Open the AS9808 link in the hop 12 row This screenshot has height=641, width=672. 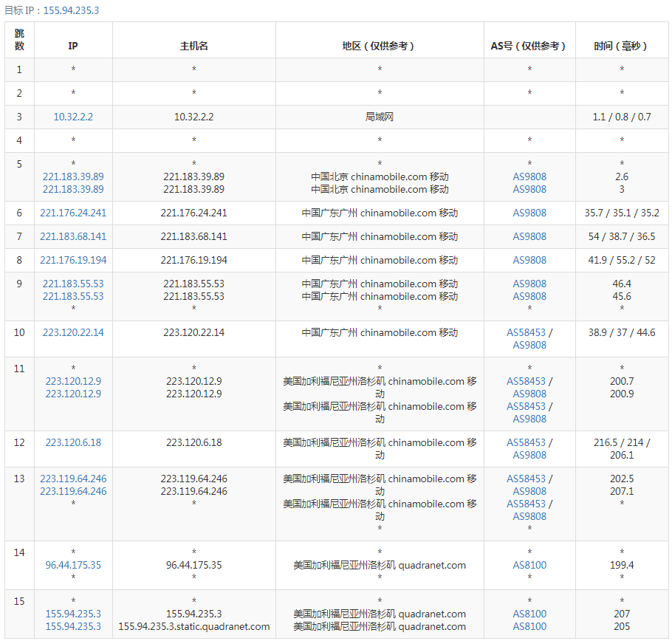coord(529,456)
